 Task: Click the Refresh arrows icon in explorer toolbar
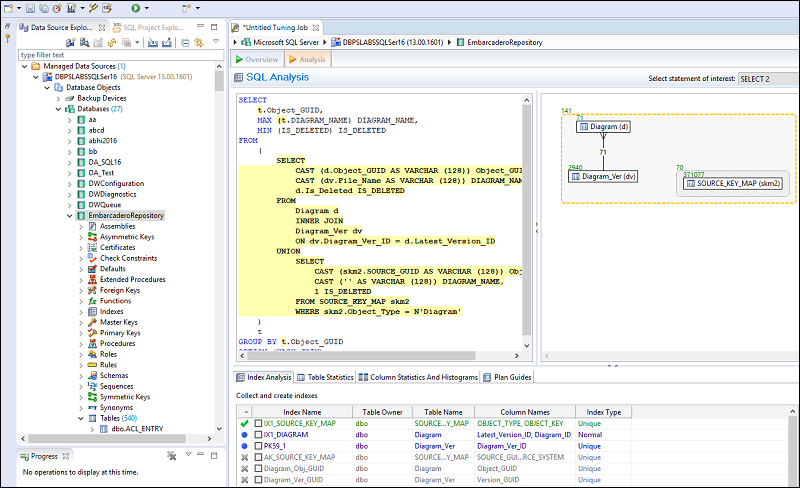point(112,42)
